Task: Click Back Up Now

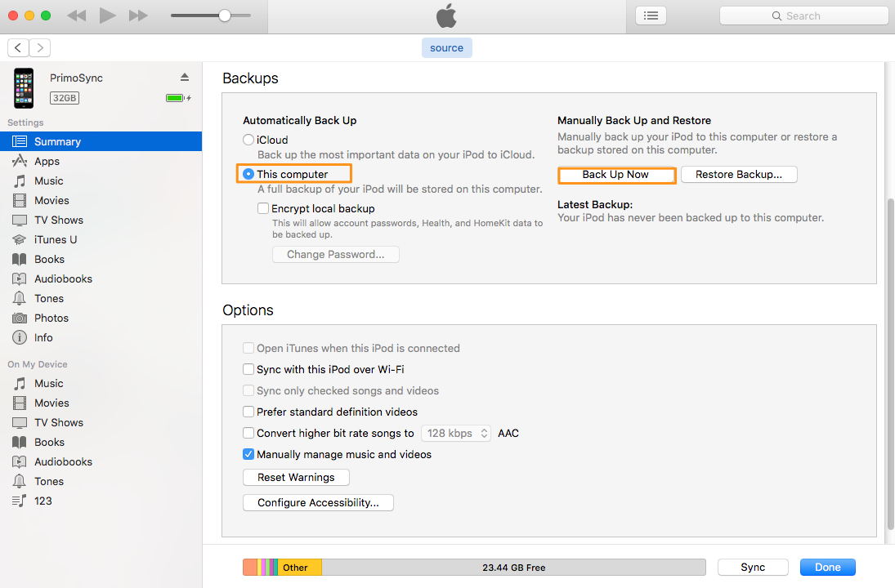Action: [x=616, y=175]
